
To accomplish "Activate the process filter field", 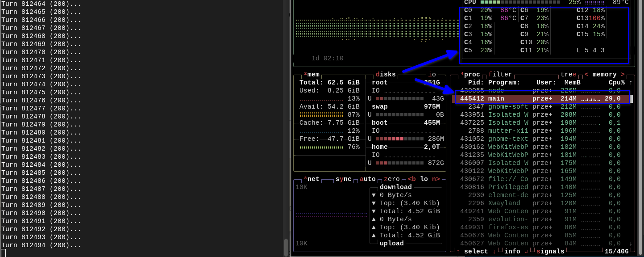I will tap(500, 75).
